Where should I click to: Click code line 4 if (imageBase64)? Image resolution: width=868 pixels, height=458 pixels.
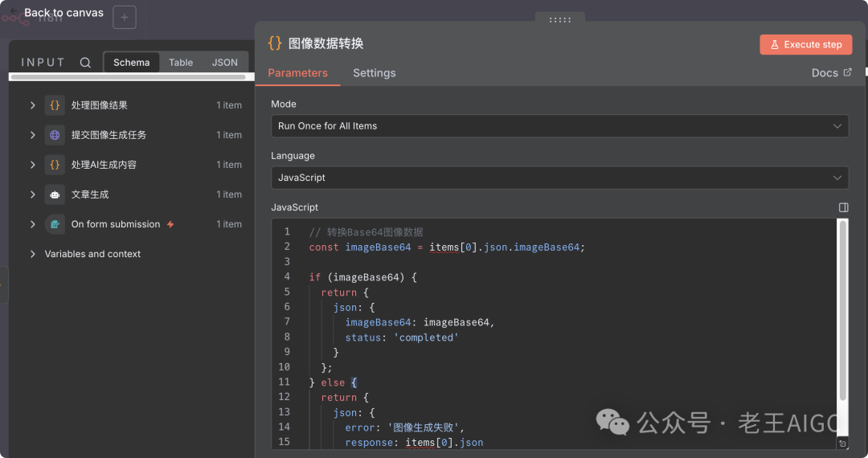(362, 277)
